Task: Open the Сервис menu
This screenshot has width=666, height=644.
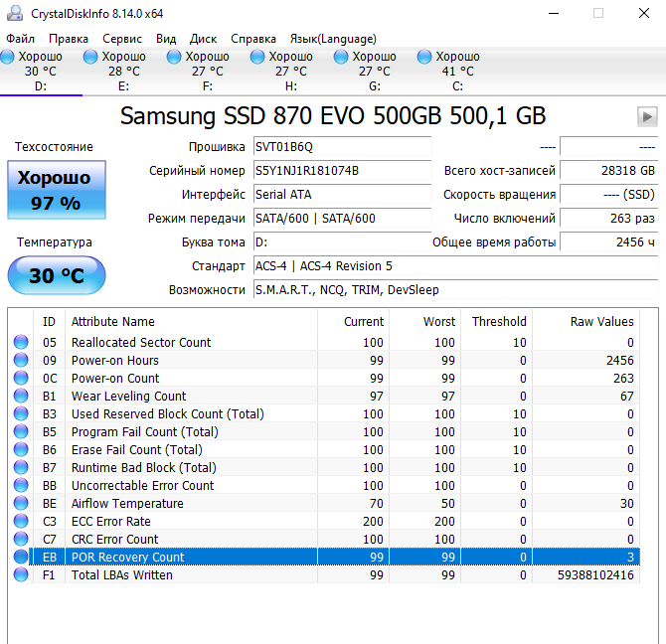Action: point(122,39)
